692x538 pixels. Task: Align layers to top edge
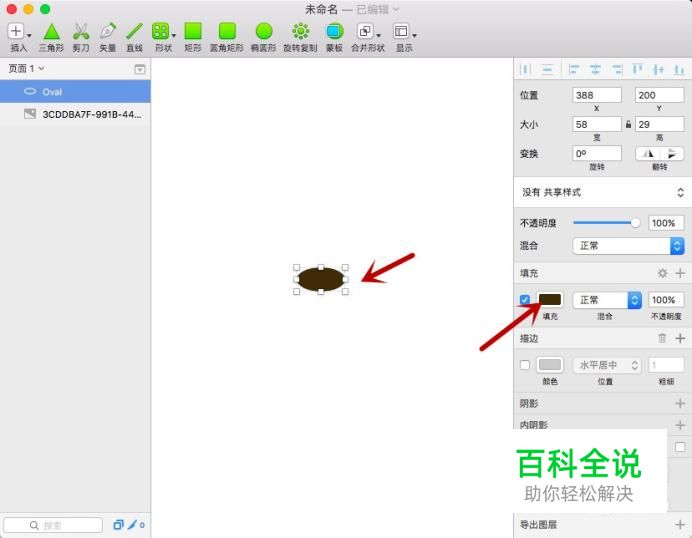(638, 69)
